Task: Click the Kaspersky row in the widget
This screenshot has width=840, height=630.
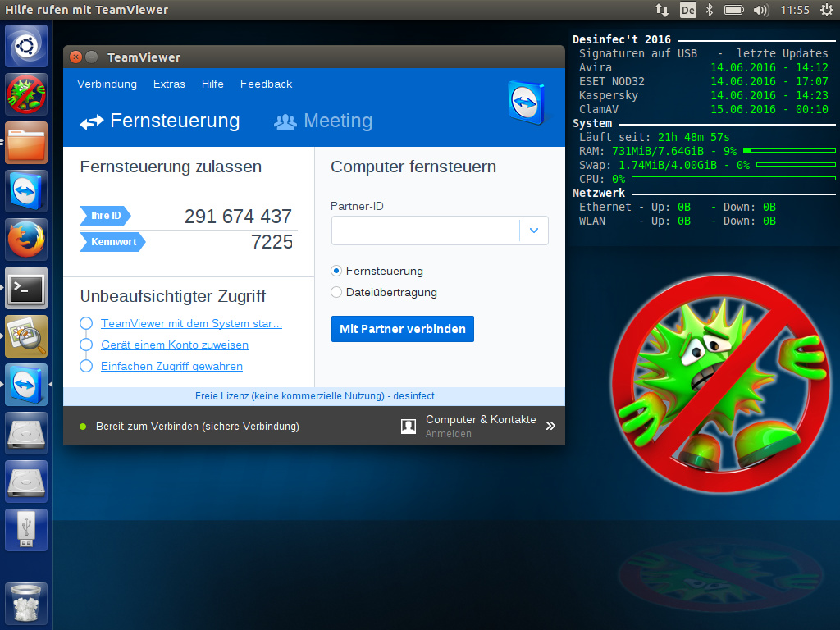Action: 703,95
